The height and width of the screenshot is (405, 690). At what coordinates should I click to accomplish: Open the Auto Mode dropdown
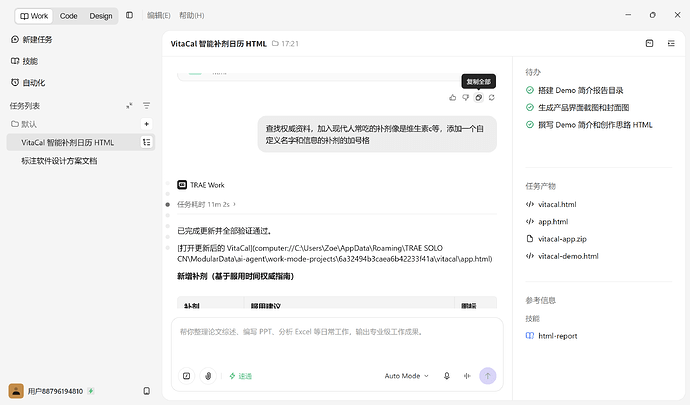[406, 376]
